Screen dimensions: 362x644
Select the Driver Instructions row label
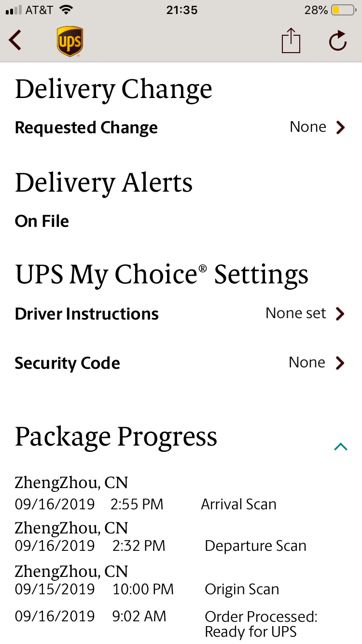point(87,314)
